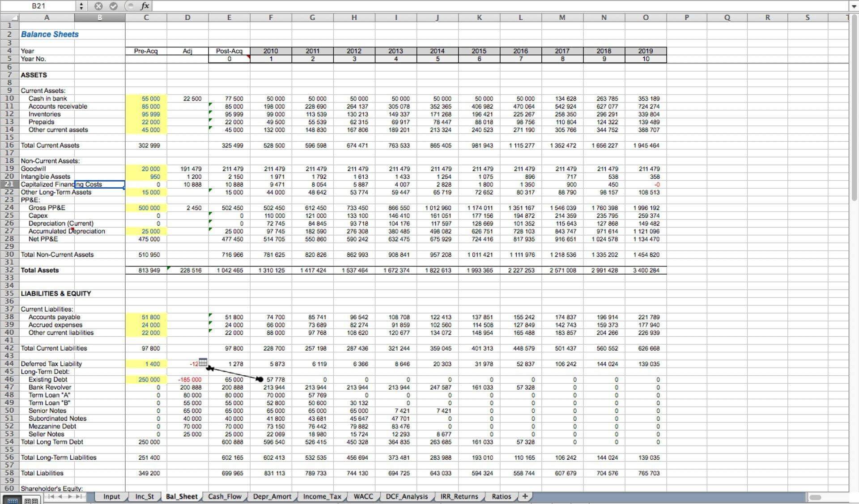Confirm the entry with the checkmark button
The image size is (859, 504).
113,6
